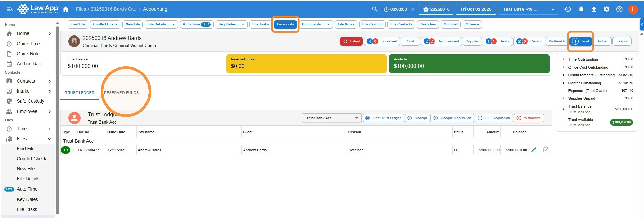The image size is (644, 218).
Task: Open the Intake sidebar item
Action: [x=23, y=91]
